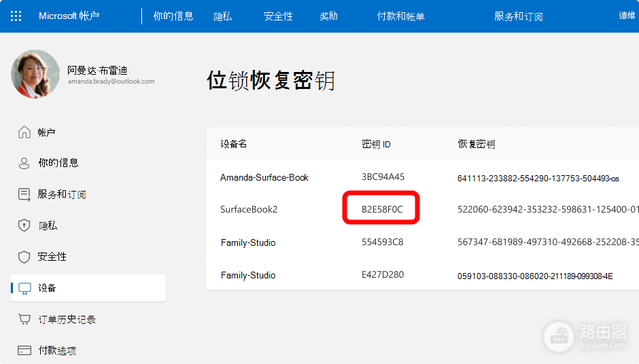Image resolution: width=639 pixels, height=364 pixels.
Task: Click the 设备名 column header
Action: (x=234, y=144)
